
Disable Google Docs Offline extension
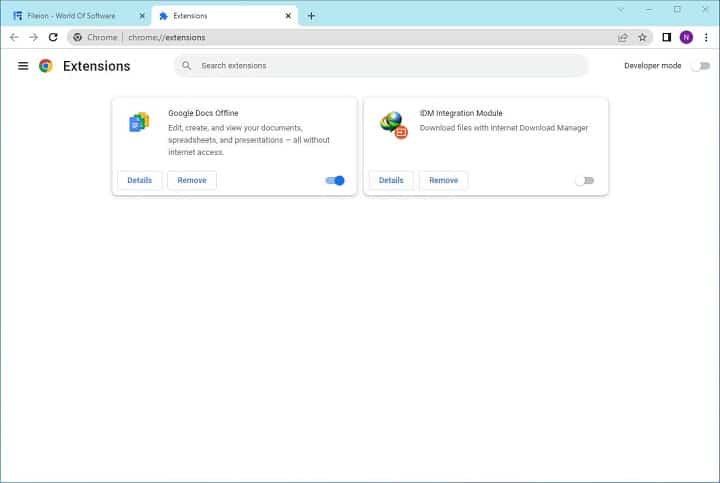click(335, 181)
